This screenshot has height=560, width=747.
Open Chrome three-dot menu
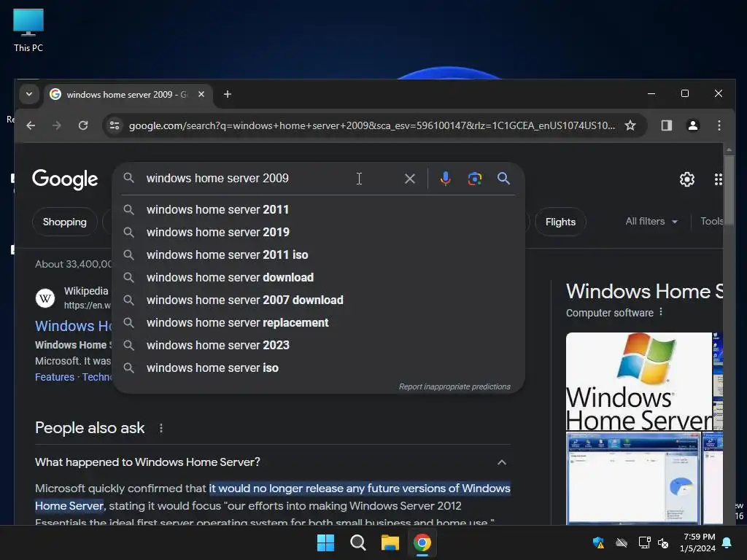719,125
